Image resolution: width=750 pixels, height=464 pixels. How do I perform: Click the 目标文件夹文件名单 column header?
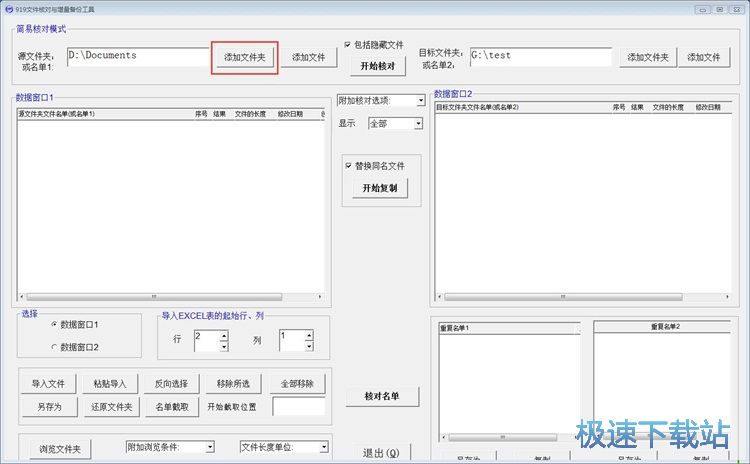point(523,107)
